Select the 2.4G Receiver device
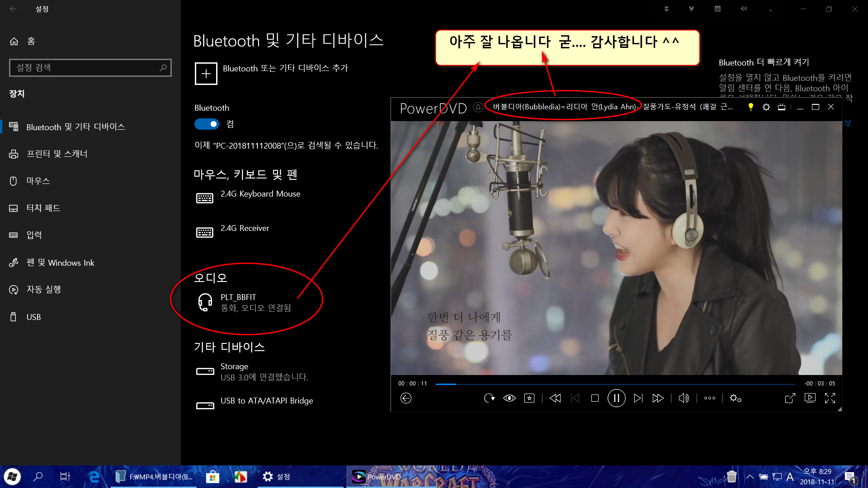Viewport: 868px width, 488px height. (x=233, y=232)
